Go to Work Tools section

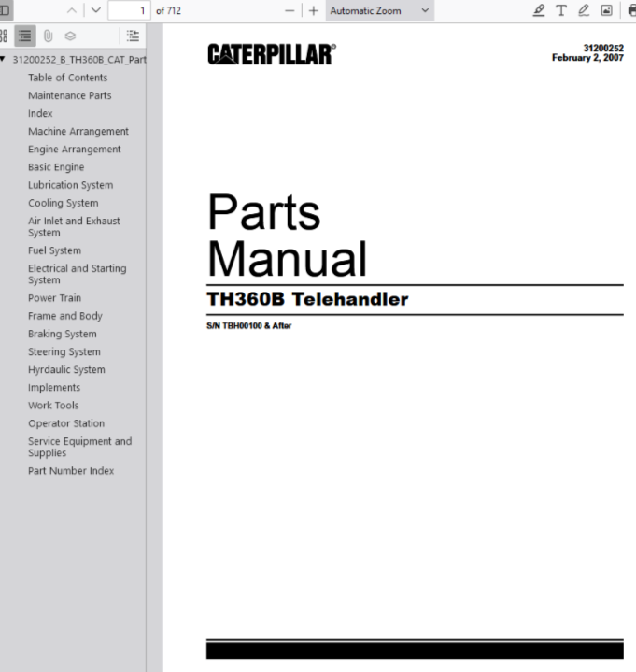point(53,407)
